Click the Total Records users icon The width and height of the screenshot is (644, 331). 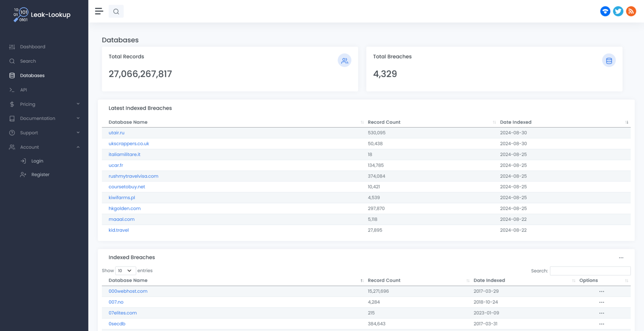(345, 60)
